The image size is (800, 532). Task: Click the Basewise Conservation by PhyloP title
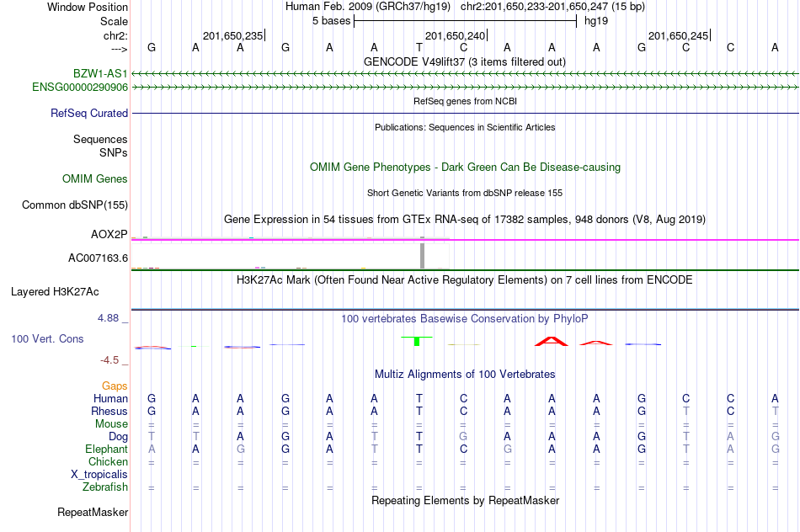[465, 319]
